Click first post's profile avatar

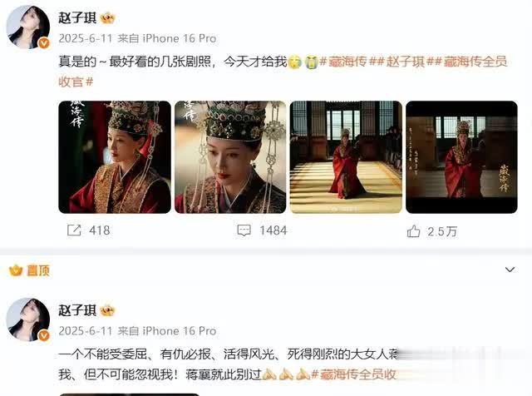coord(28,27)
